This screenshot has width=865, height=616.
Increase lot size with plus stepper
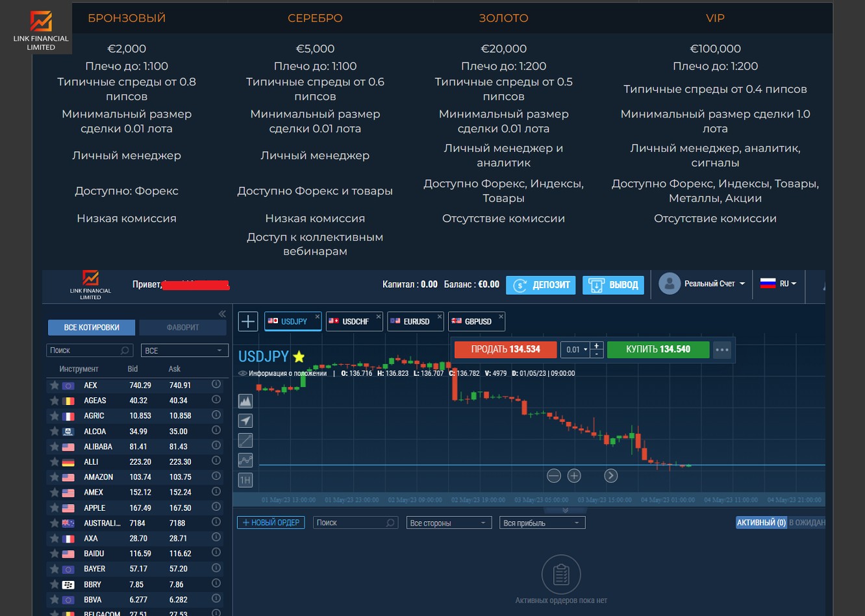[x=597, y=345]
